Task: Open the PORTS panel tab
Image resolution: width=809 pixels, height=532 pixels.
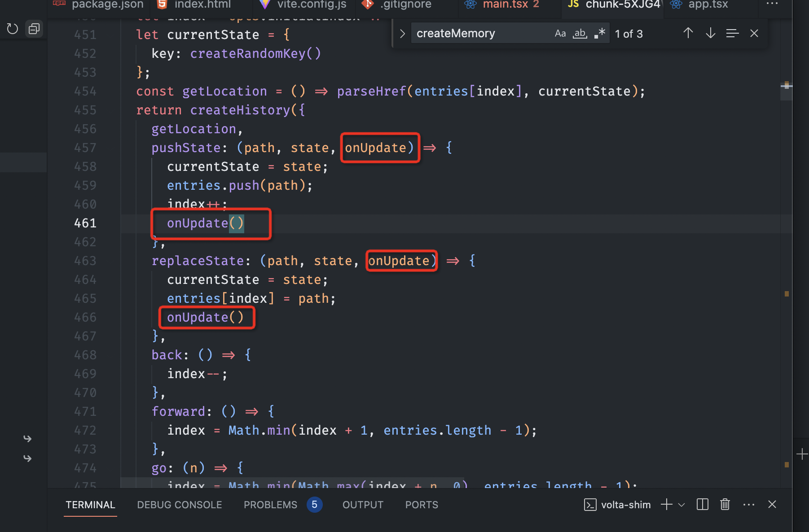Action: 422,505
